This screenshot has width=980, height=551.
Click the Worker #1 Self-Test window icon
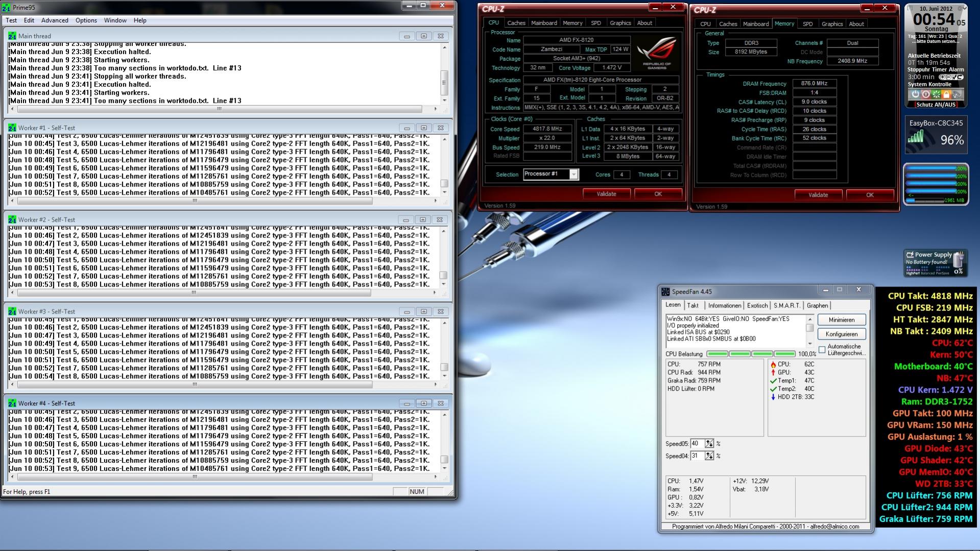pyautogui.click(x=12, y=128)
